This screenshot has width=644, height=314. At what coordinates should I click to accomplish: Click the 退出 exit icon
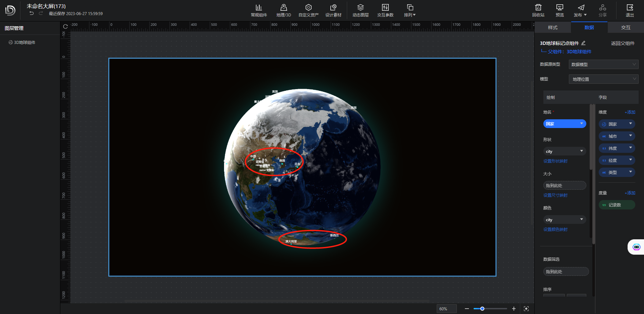pos(630,10)
